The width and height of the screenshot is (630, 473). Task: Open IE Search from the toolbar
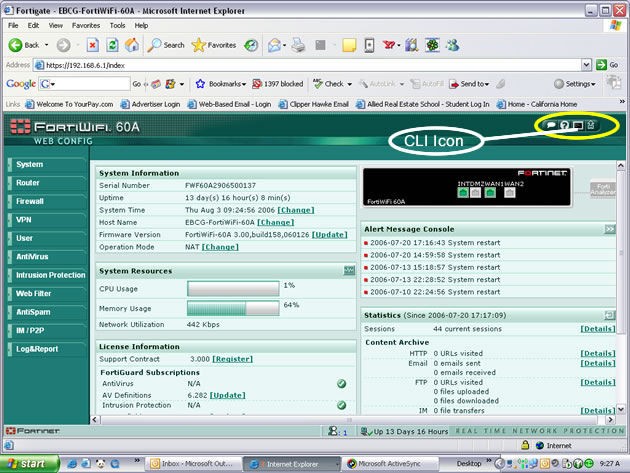pyautogui.click(x=166, y=45)
